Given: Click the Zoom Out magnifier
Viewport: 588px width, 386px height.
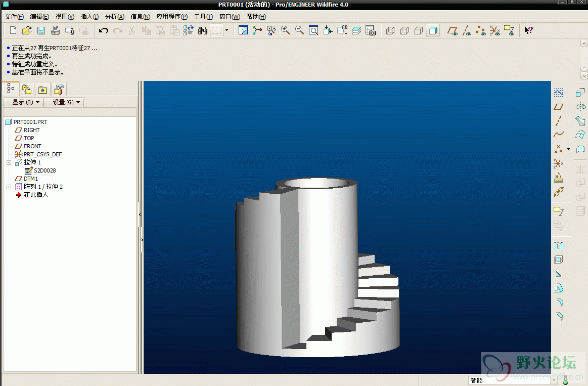Looking at the screenshot, I should tap(299, 30).
